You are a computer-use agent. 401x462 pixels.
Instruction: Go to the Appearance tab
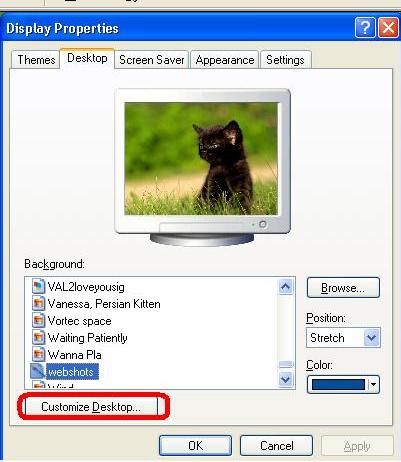click(225, 60)
